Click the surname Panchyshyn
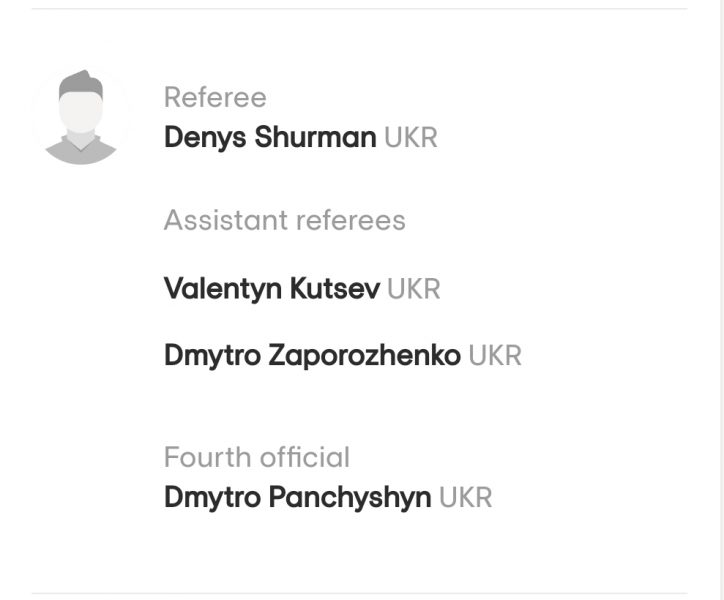724x600 pixels. (350, 497)
